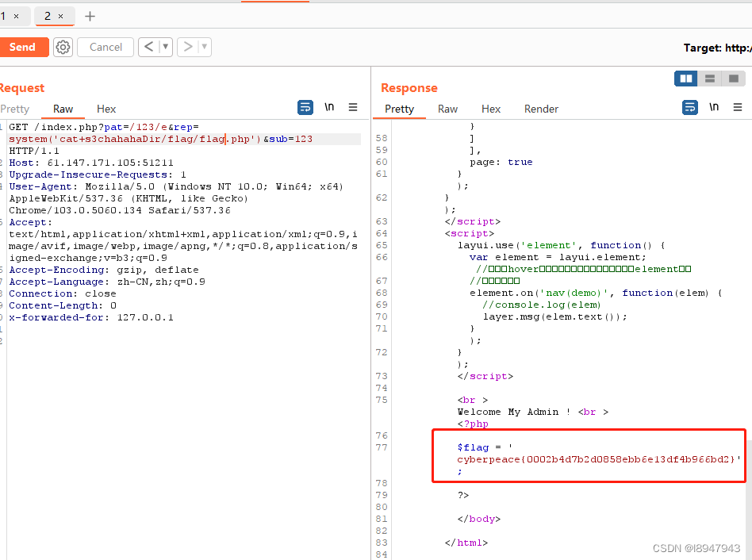Go to next request in history
Image resolution: width=752 pixels, height=560 pixels.
[x=187, y=47]
